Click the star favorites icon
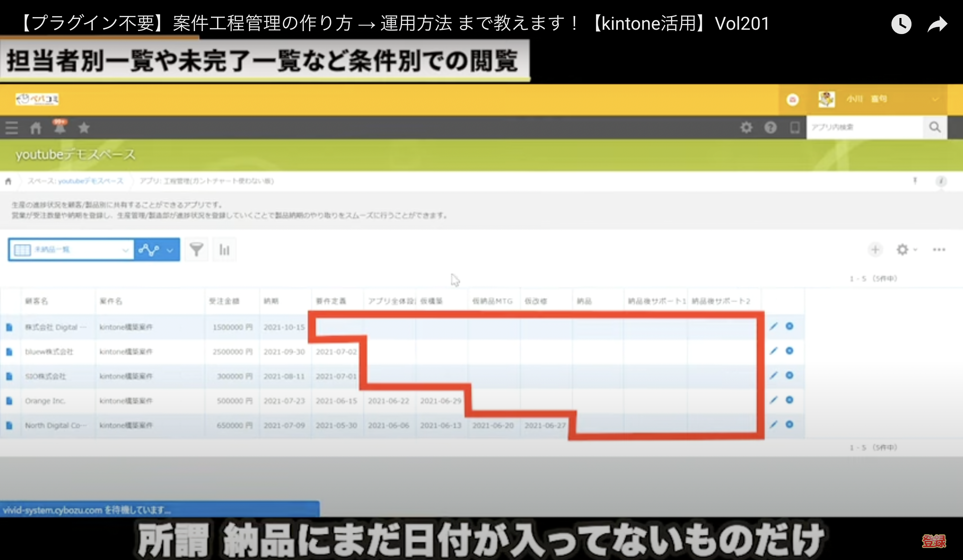 point(84,128)
